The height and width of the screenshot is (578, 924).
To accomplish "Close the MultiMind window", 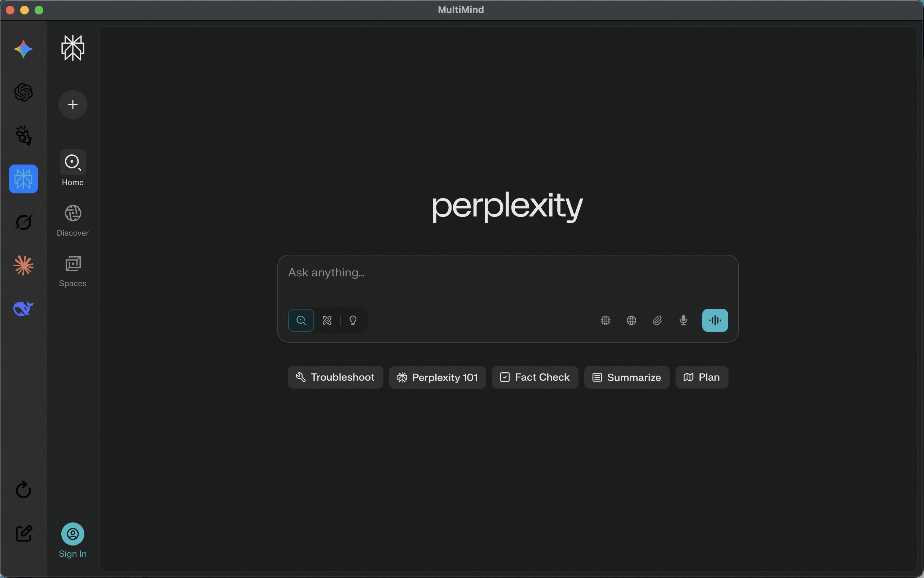I will 10,10.
